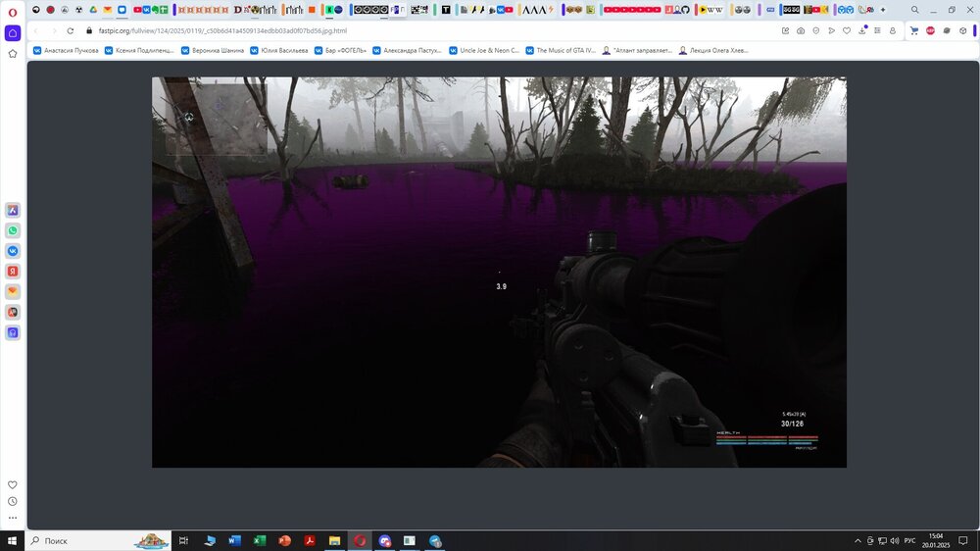Viewport: 980px width, 551px height.
Task: Search open tabs with magnifier
Action: [915, 10]
